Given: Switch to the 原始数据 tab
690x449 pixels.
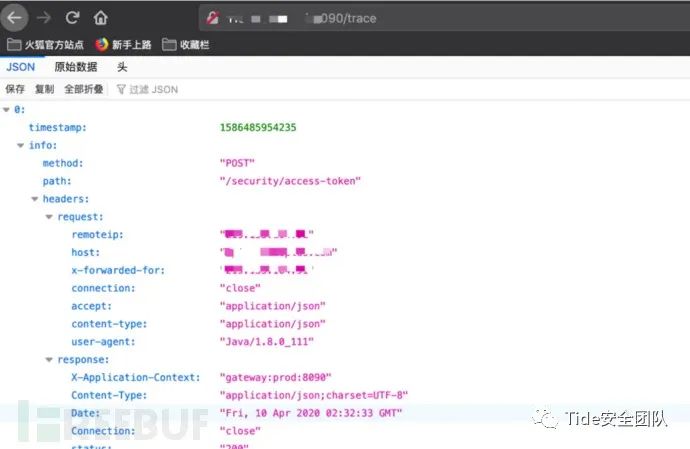Looking at the screenshot, I should [76, 67].
